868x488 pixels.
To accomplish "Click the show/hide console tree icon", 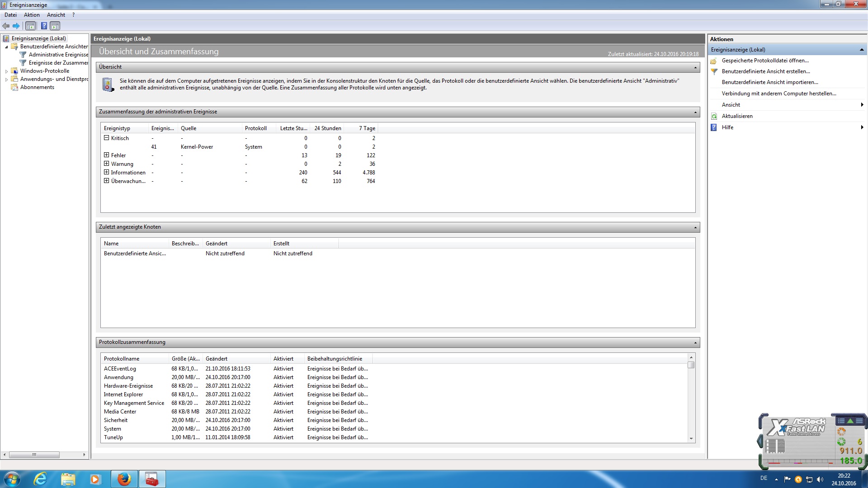I will click(30, 26).
